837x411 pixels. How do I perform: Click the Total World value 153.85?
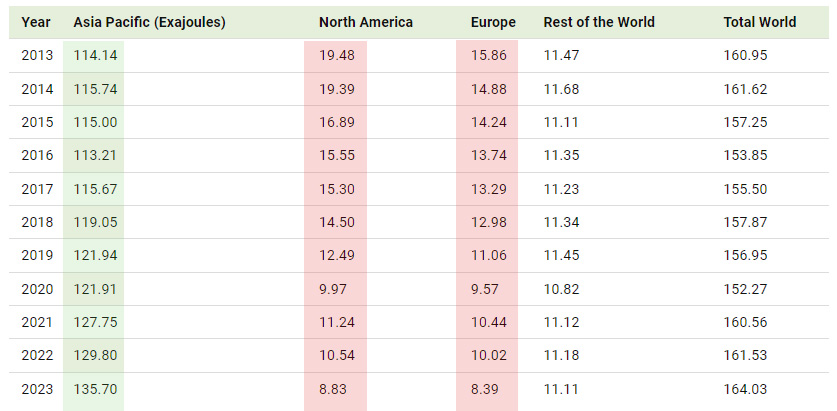point(745,154)
